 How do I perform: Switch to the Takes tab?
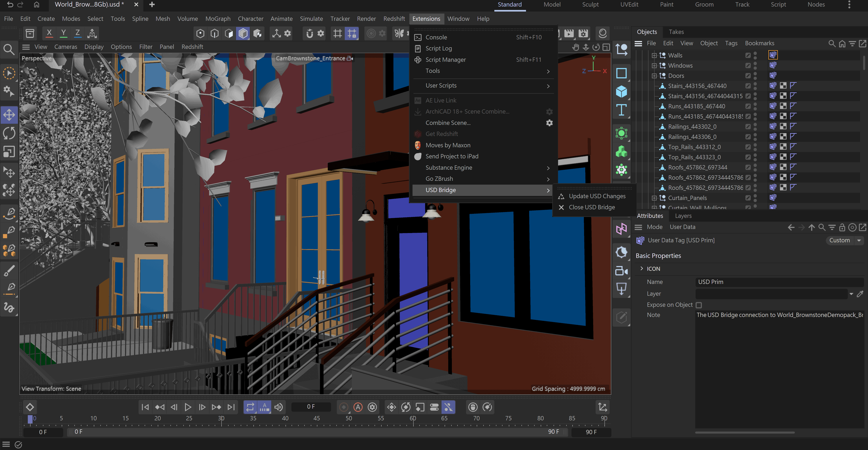click(676, 32)
